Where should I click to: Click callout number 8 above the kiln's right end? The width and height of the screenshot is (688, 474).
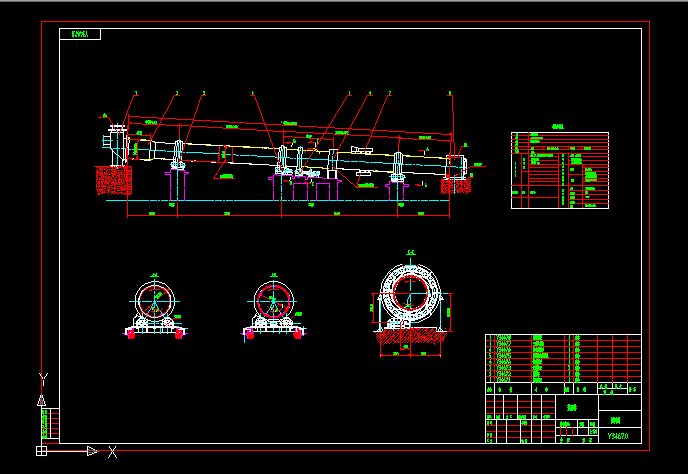[x=450, y=93]
